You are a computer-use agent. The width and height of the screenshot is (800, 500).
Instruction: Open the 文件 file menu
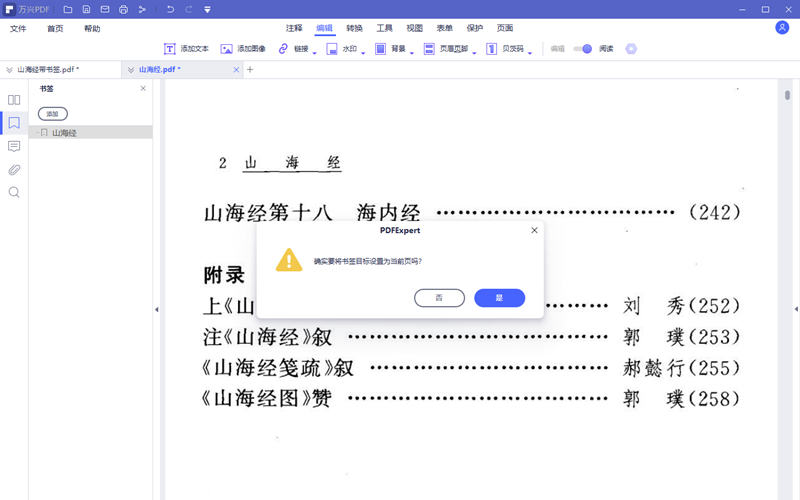tap(18, 29)
